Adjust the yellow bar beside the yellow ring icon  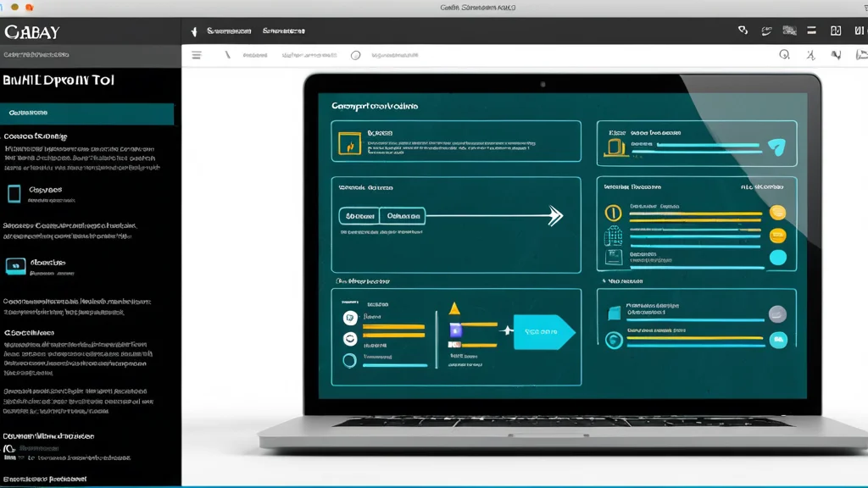pos(695,213)
